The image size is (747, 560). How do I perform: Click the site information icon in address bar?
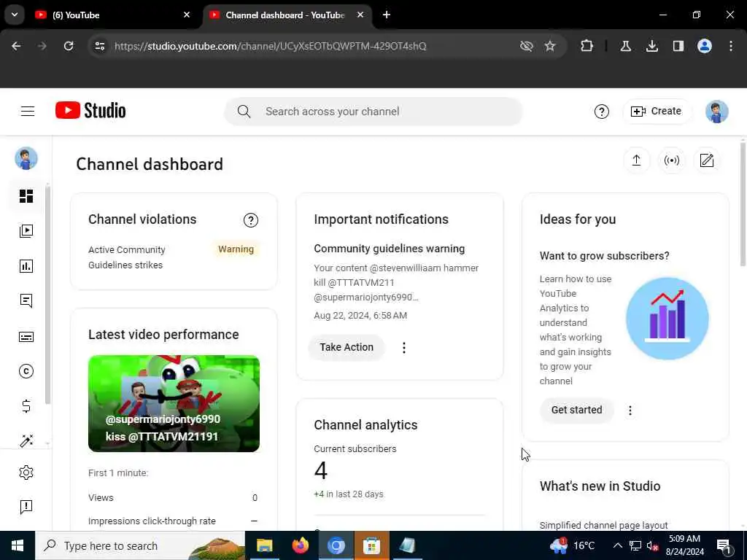(99, 46)
